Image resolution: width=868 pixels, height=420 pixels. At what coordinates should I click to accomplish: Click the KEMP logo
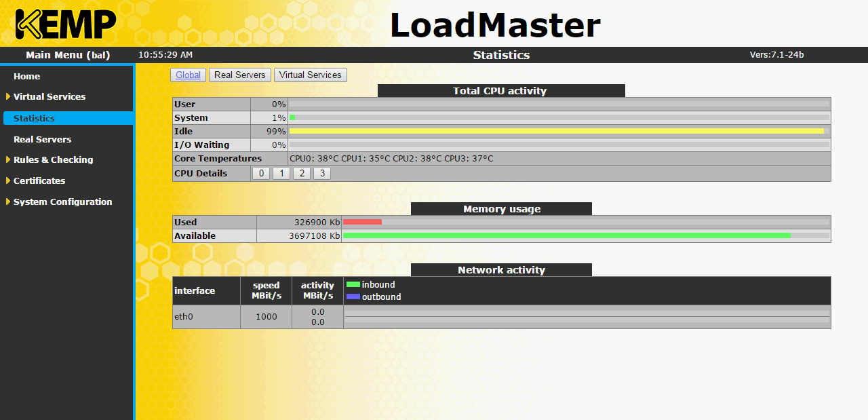click(x=66, y=24)
